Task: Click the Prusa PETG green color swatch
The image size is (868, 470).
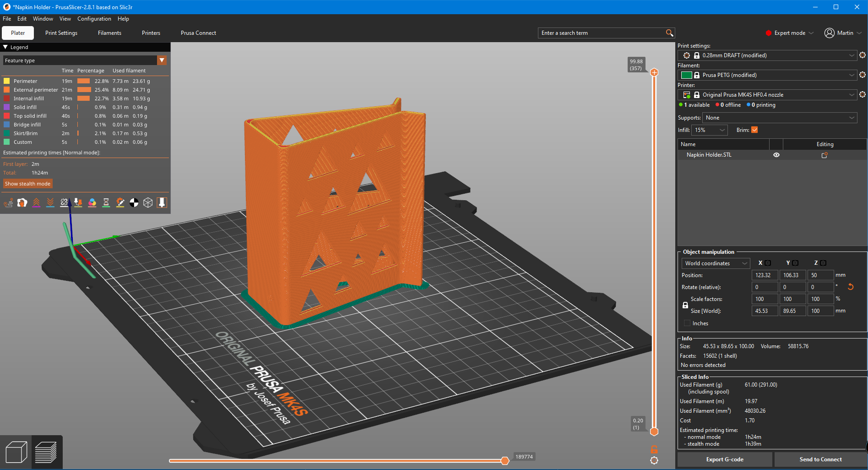Action: point(686,75)
